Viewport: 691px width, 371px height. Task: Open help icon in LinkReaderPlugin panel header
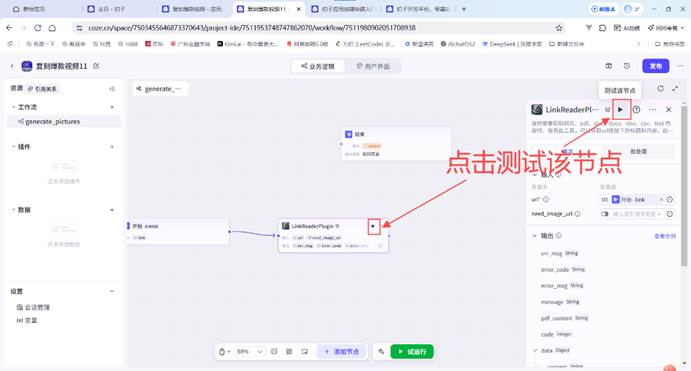[636, 109]
